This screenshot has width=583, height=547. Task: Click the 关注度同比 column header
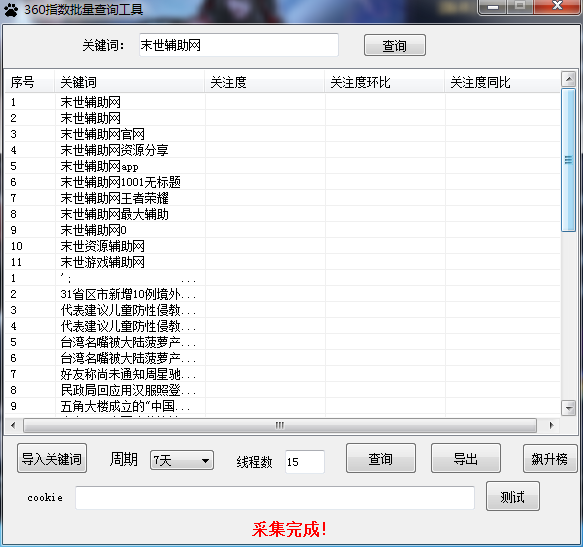pos(503,82)
